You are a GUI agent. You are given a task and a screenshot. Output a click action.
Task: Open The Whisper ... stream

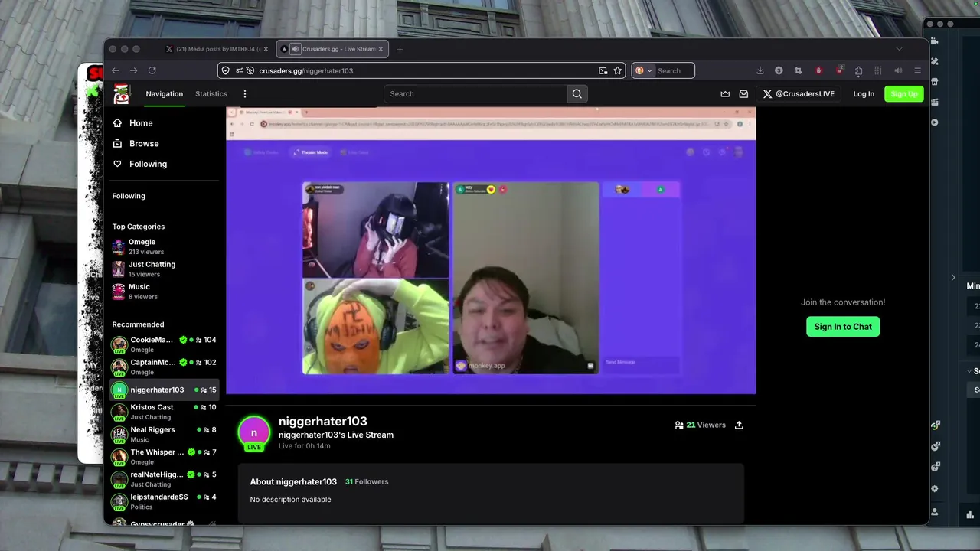(165, 456)
